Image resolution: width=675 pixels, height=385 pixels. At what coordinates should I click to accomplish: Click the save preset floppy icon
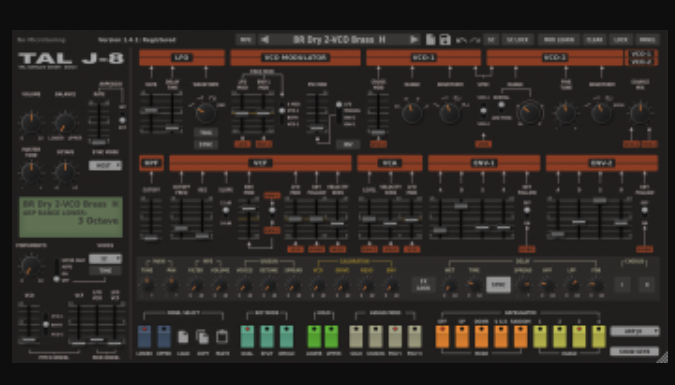pos(445,40)
